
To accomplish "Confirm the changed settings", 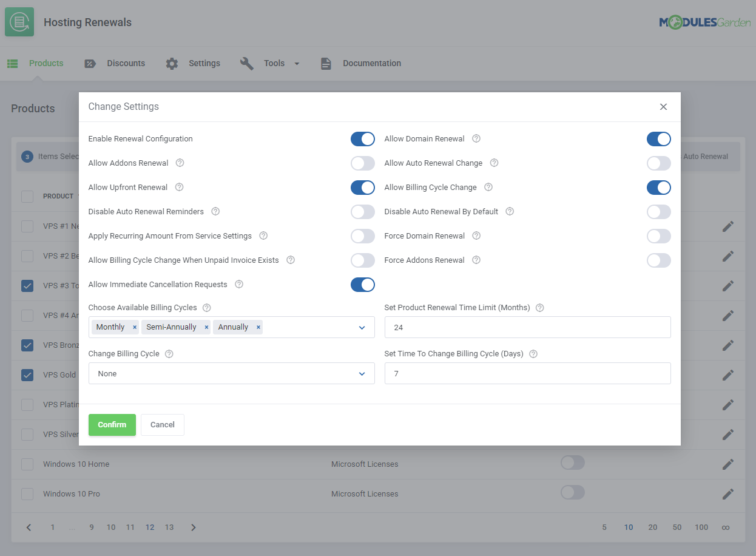I will pos(112,424).
